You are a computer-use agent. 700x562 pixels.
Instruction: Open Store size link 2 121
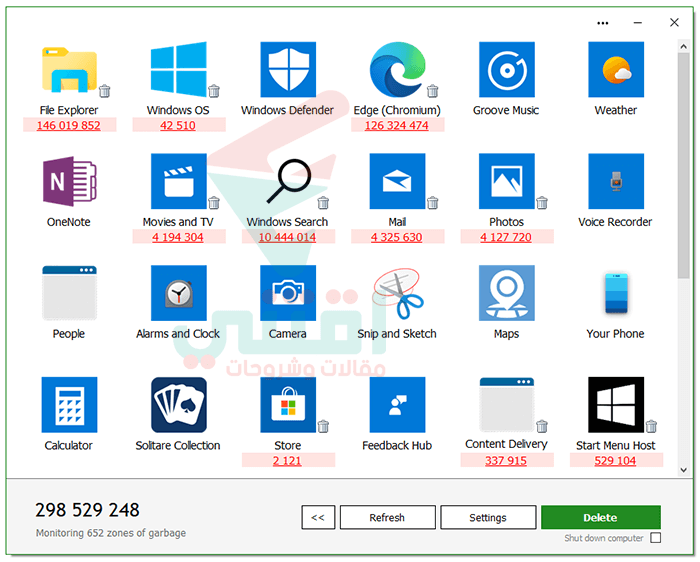click(287, 461)
